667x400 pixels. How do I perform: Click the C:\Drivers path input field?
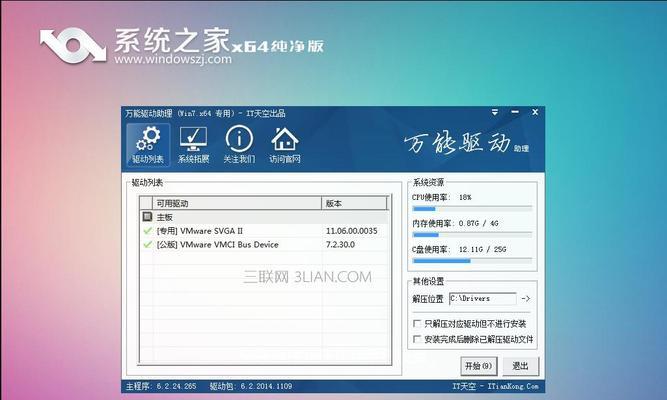point(483,299)
